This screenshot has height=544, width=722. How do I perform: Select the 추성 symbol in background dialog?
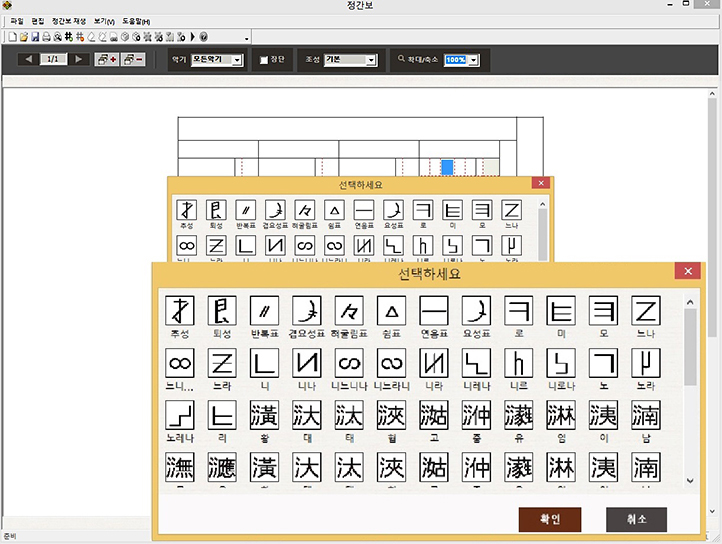point(186,210)
